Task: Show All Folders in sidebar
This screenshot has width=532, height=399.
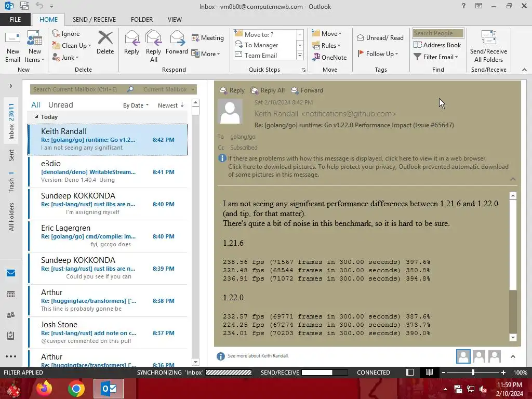Action: 11,217
